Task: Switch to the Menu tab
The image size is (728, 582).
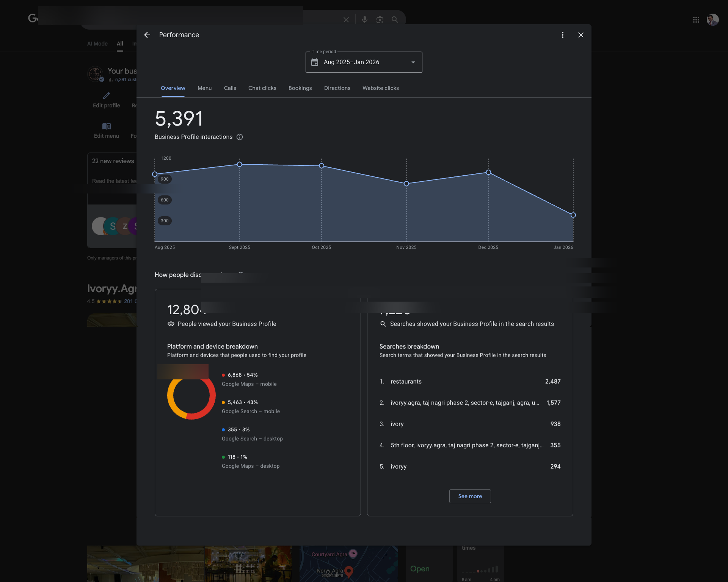Action: pos(205,88)
